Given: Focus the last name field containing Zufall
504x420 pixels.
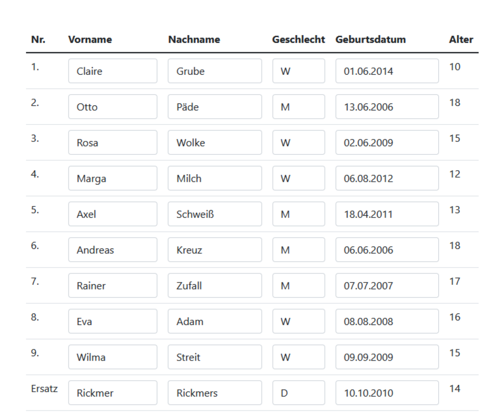Looking at the screenshot, I should point(215,286).
